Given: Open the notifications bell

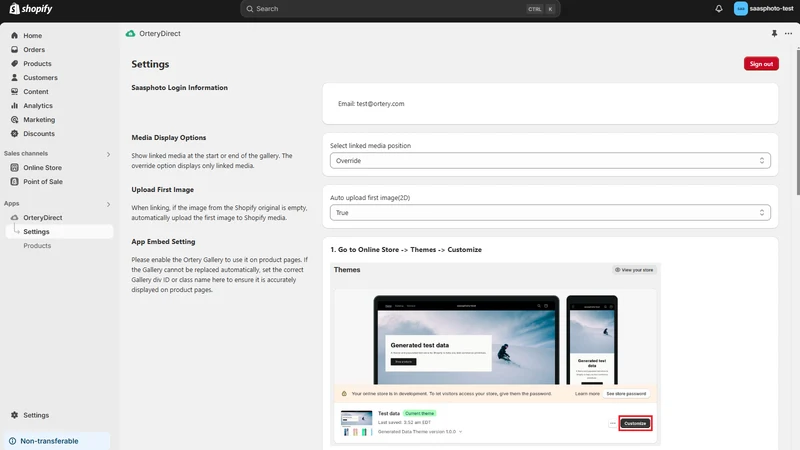Looking at the screenshot, I should point(718,9).
